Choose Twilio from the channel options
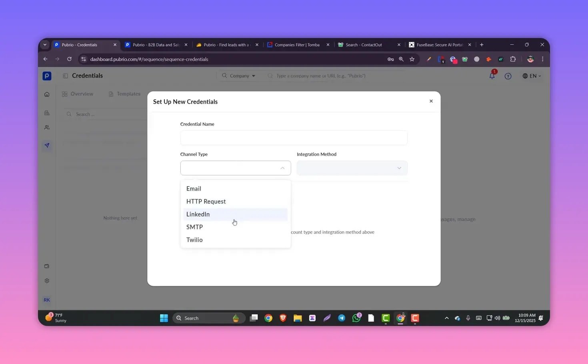 (194, 240)
